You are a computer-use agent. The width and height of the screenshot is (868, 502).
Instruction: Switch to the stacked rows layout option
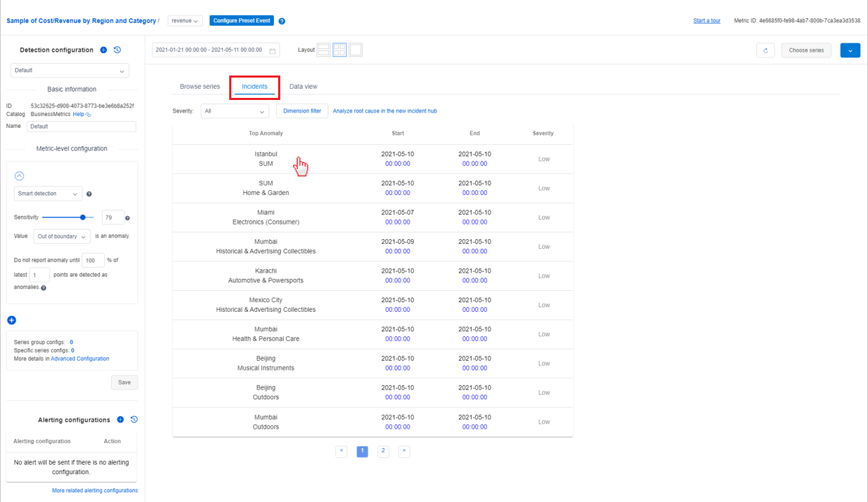pyautogui.click(x=323, y=50)
